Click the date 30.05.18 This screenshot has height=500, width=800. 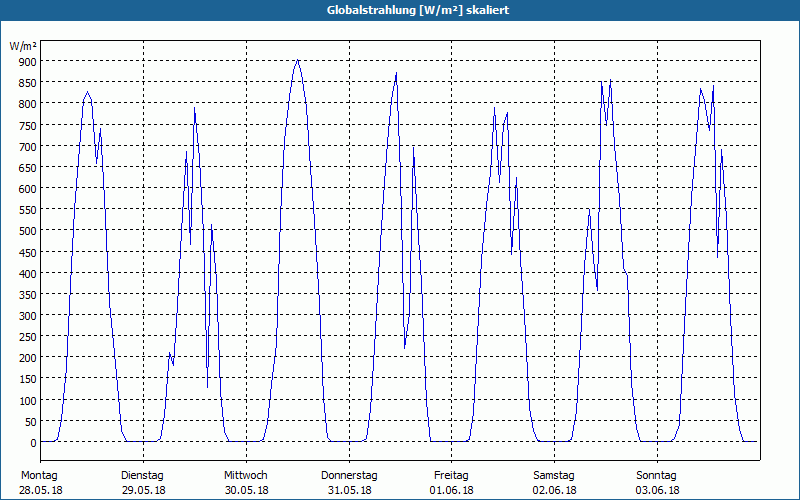246,490
